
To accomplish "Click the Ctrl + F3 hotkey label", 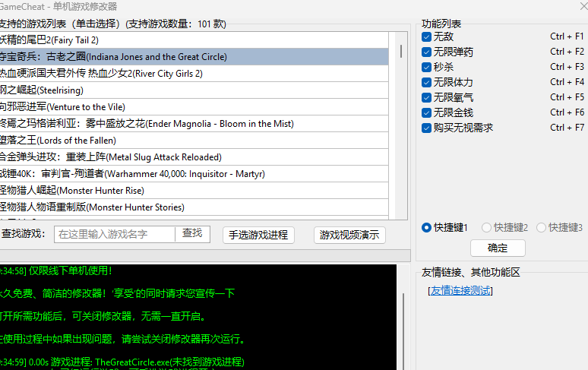I will (567, 67).
